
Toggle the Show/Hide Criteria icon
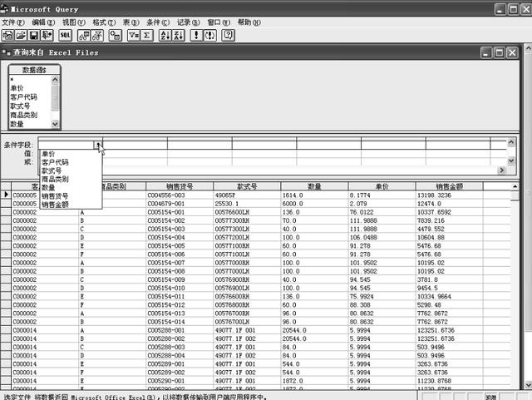point(97,35)
